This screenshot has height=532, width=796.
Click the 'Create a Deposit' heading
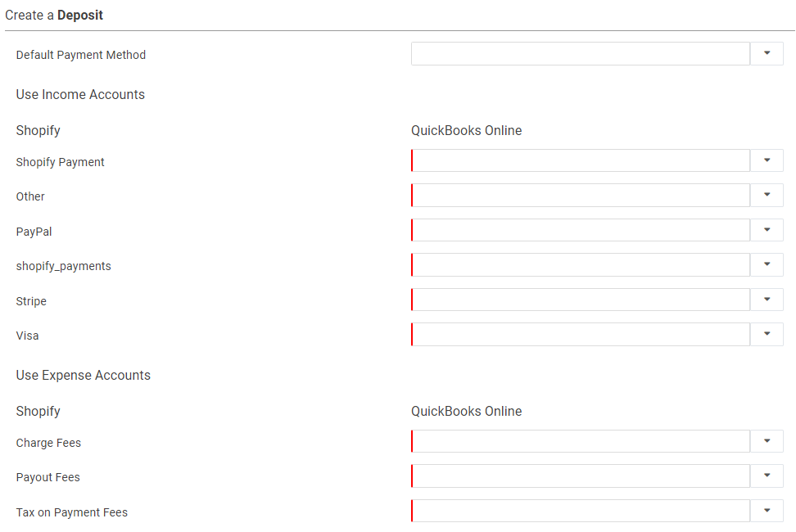(x=54, y=16)
